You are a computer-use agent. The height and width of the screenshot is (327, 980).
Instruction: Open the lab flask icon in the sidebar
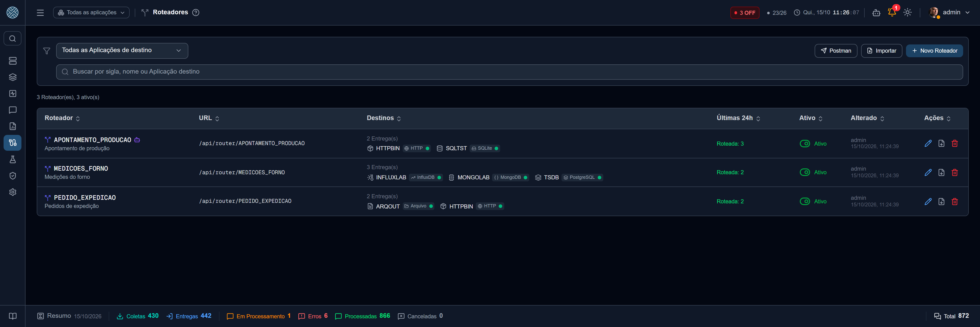(x=13, y=159)
